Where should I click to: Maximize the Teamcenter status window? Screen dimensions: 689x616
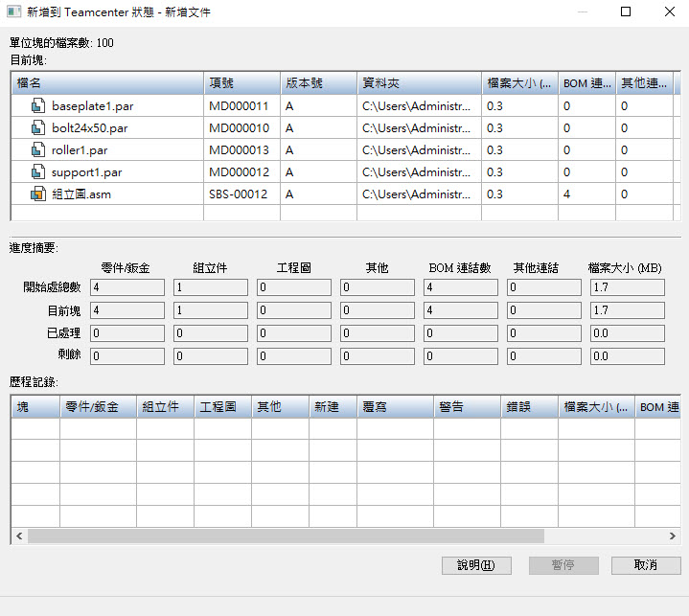click(x=626, y=11)
